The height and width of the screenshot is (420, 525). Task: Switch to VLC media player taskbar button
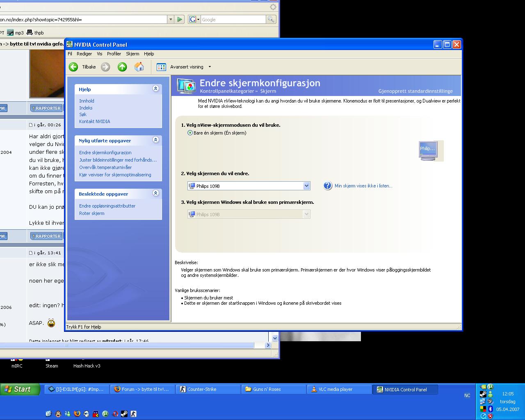(339, 389)
